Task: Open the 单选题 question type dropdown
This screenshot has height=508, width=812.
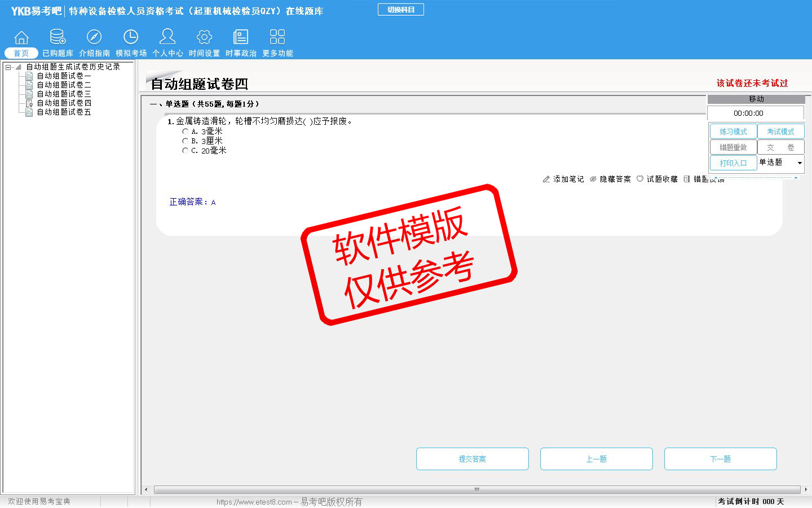Action: click(799, 163)
